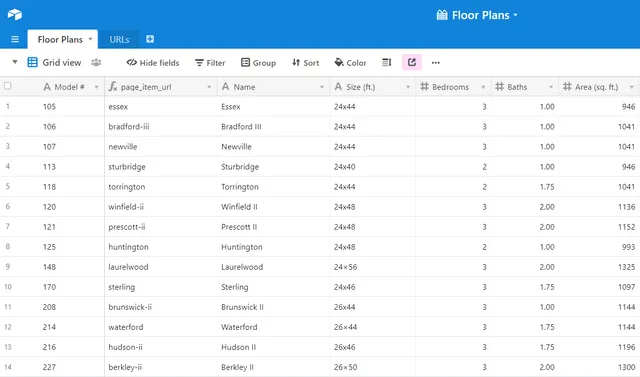Open the Group options
The height and width of the screenshot is (377, 640).
(258, 63)
